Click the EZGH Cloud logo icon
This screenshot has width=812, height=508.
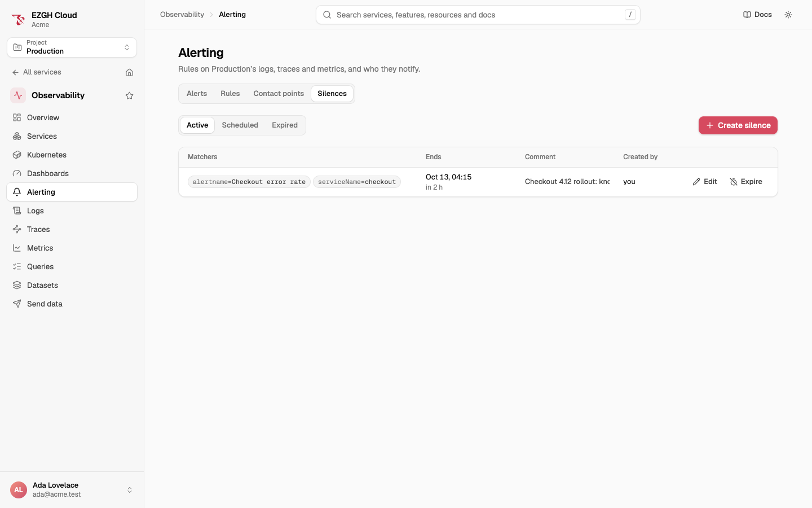point(18,20)
